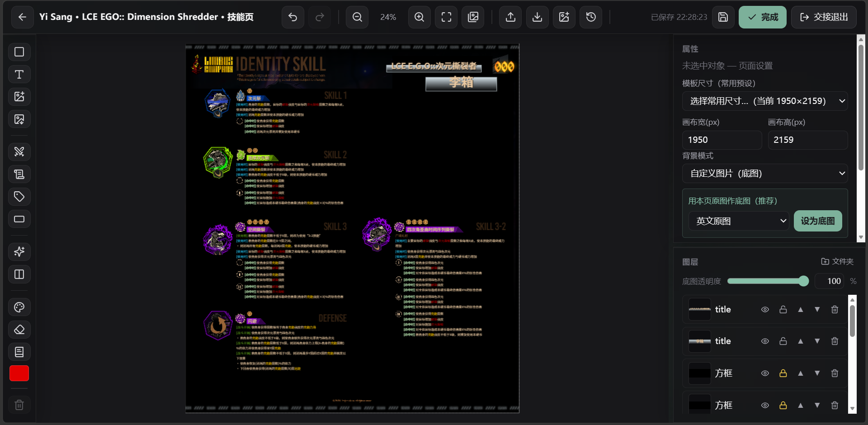The height and width of the screenshot is (425, 868).
Task: Move the upper 方框 layer up
Action: (801, 373)
